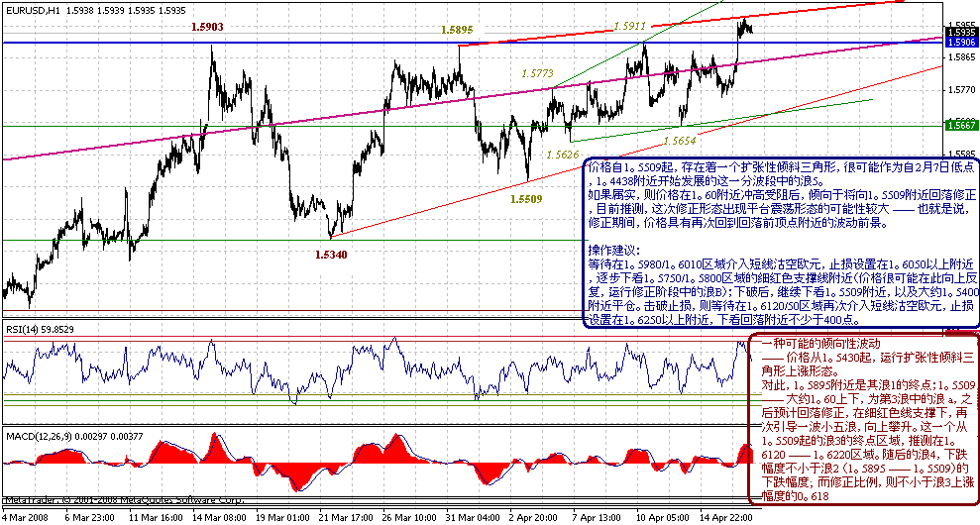This screenshot has width=980, height=525.
Task: Click 1.5865 on the price axis
Action: [963, 56]
